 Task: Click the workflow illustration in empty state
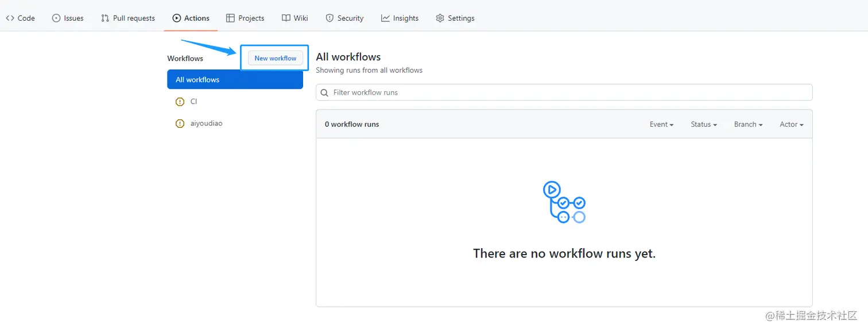pos(564,202)
